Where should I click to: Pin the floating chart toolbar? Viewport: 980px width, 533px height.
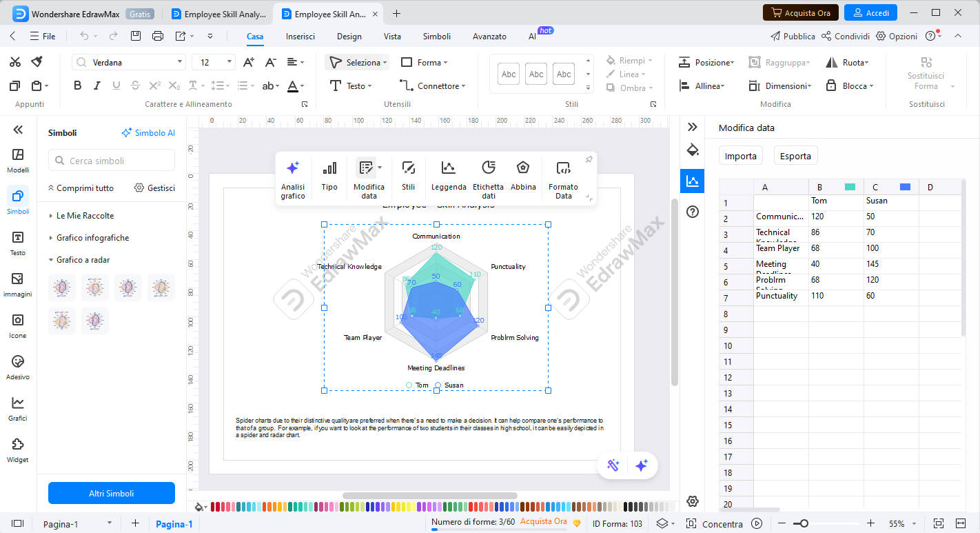[589, 159]
